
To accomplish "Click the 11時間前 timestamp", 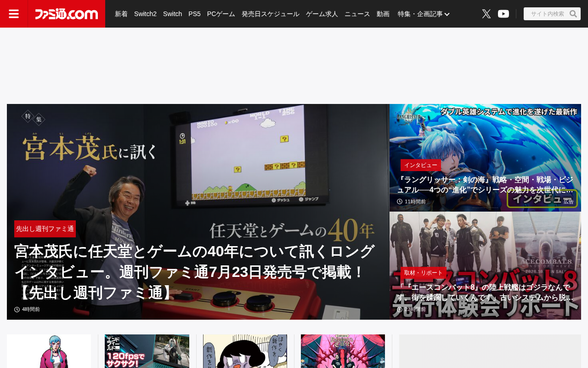I will (x=415, y=201).
